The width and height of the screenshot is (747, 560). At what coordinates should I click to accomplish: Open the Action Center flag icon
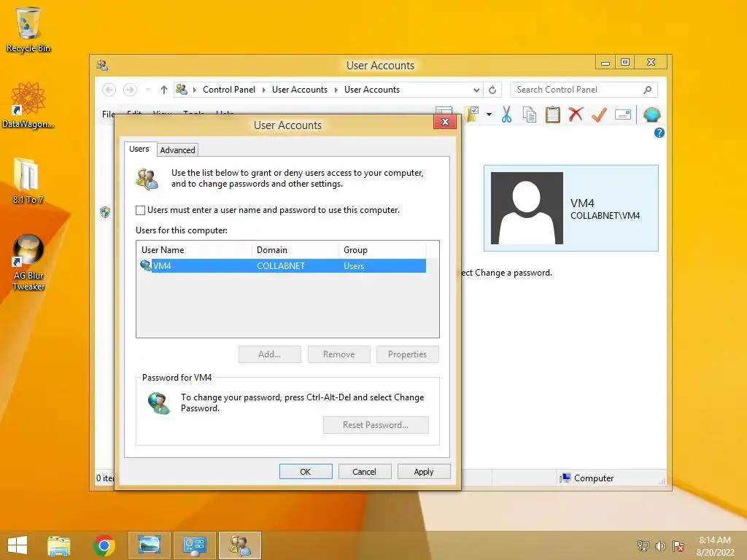click(x=678, y=546)
